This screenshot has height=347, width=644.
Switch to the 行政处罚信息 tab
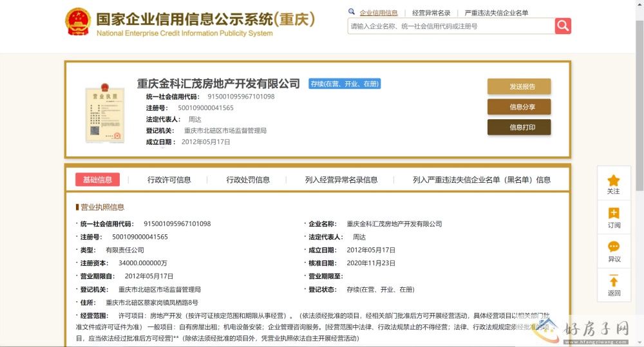click(x=248, y=180)
